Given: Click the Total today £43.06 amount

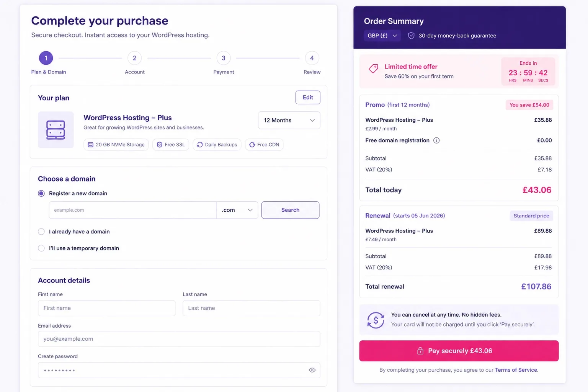Looking at the screenshot, I should [x=537, y=190].
